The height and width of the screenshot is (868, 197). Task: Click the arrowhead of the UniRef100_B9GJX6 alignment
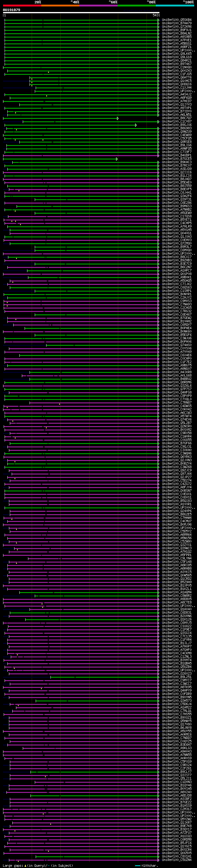136,125
